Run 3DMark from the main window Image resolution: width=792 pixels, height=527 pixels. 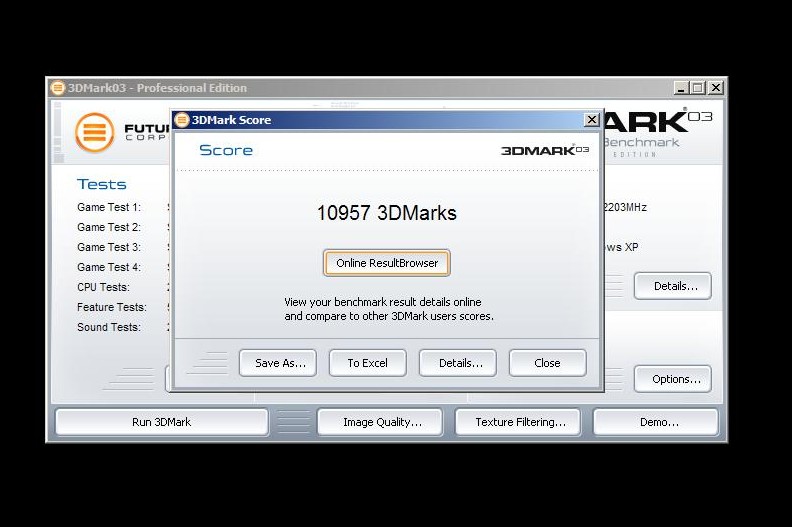162,422
